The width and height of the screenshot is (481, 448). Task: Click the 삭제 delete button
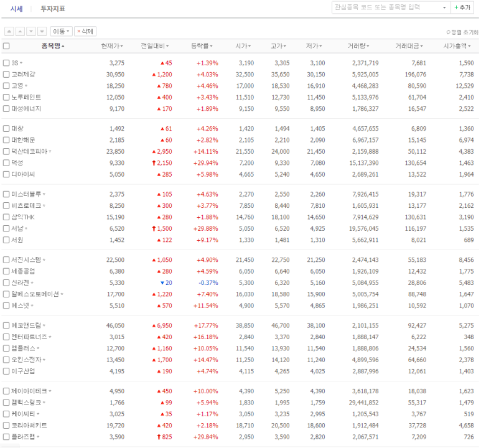(x=85, y=31)
